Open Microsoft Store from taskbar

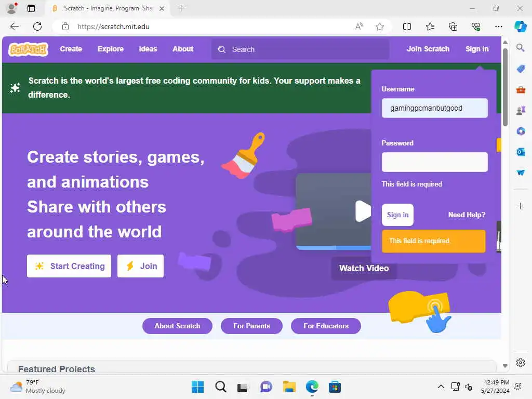tap(335, 387)
